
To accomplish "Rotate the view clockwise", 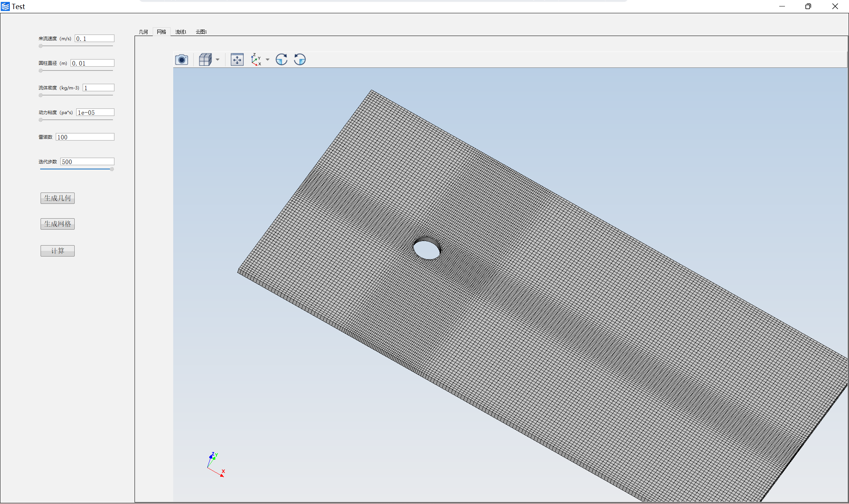I will pyautogui.click(x=282, y=59).
